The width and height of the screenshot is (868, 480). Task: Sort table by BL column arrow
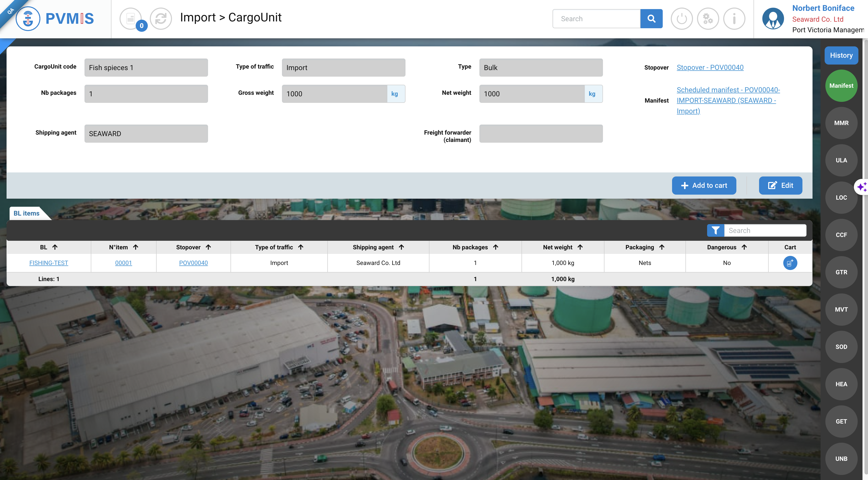tap(55, 247)
